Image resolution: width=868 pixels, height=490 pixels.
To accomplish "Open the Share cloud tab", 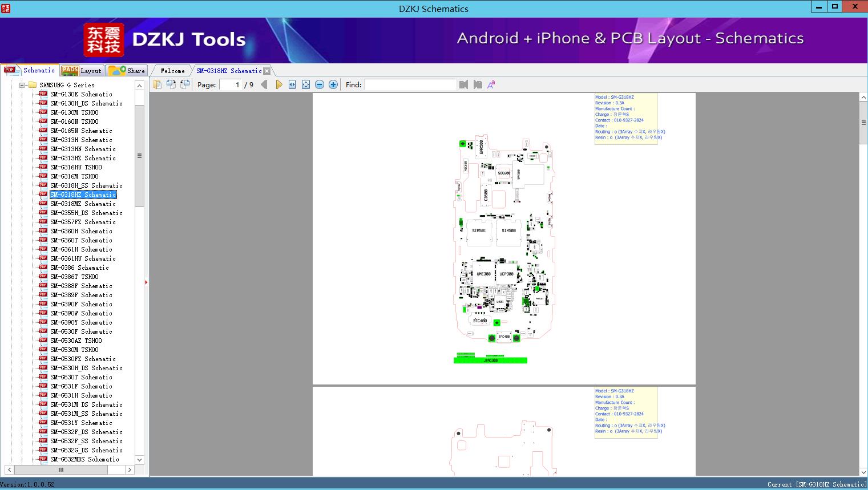I will click(127, 71).
